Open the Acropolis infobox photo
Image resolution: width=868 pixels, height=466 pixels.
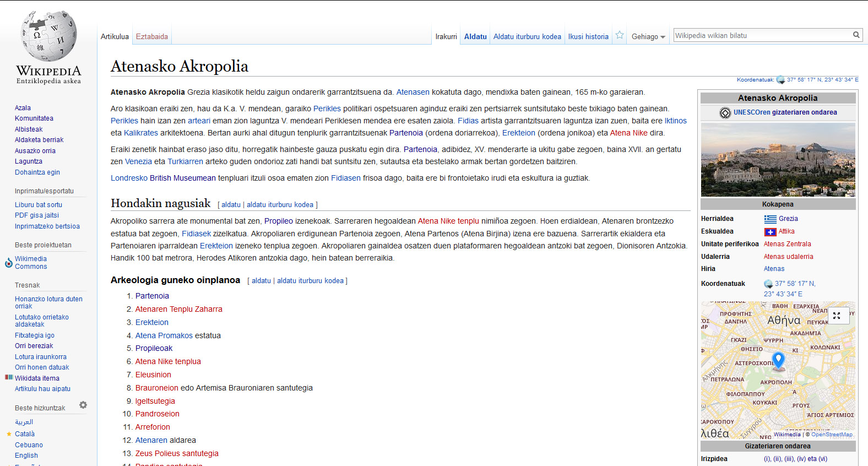(x=778, y=160)
